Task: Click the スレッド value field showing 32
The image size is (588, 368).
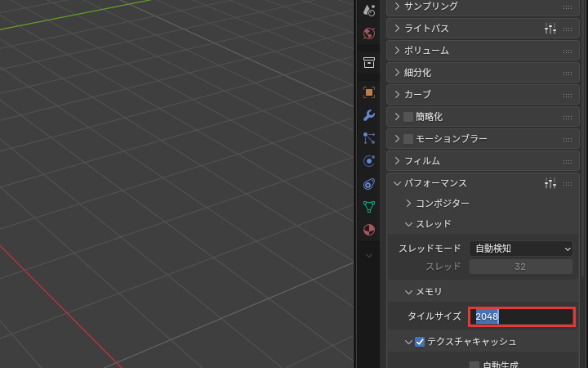Action: tap(521, 267)
